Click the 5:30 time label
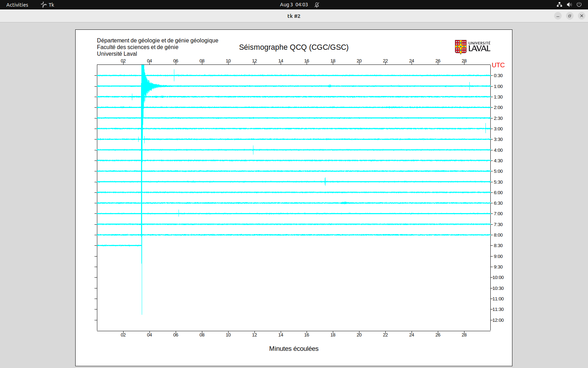This screenshot has height=368, width=588. 498,182
